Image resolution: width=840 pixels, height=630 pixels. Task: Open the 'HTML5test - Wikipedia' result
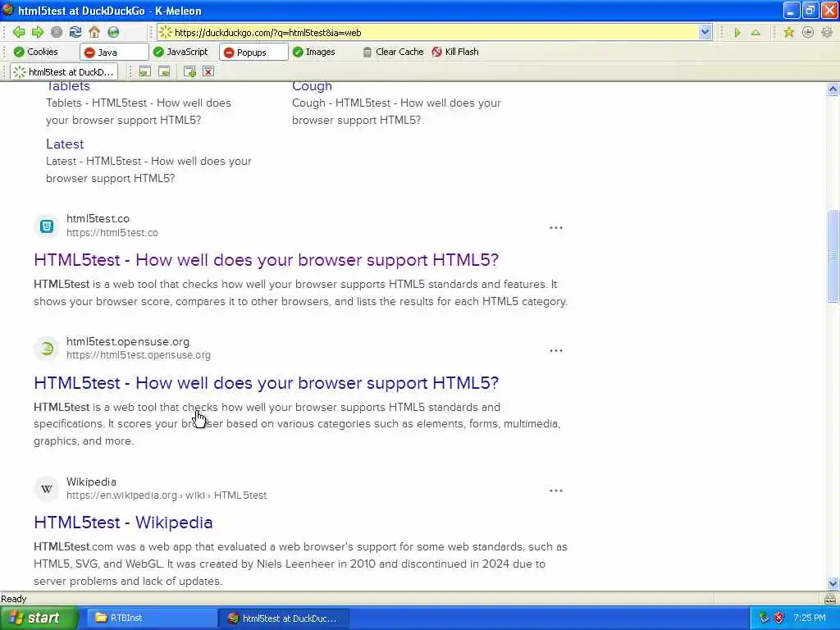123,523
